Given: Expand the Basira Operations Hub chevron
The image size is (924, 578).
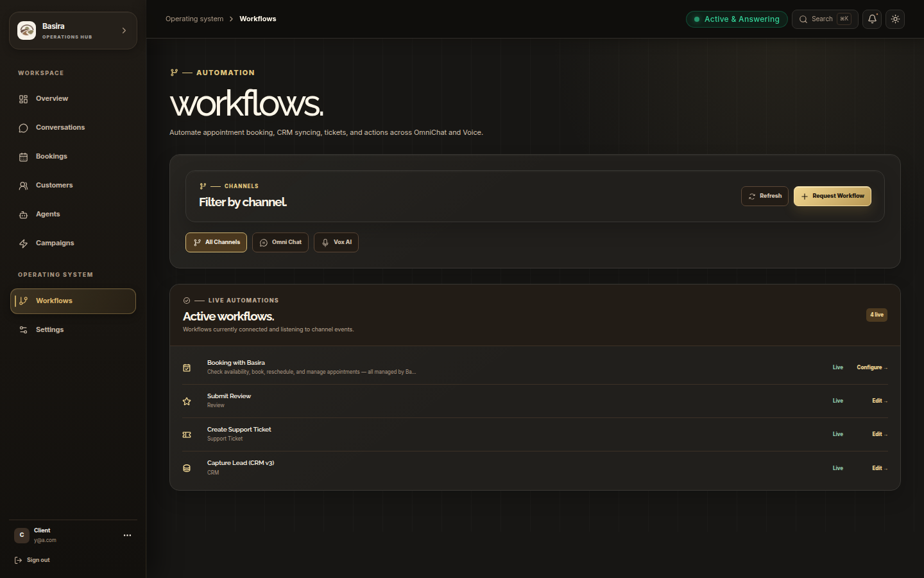Looking at the screenshot, I should (124, 30).
